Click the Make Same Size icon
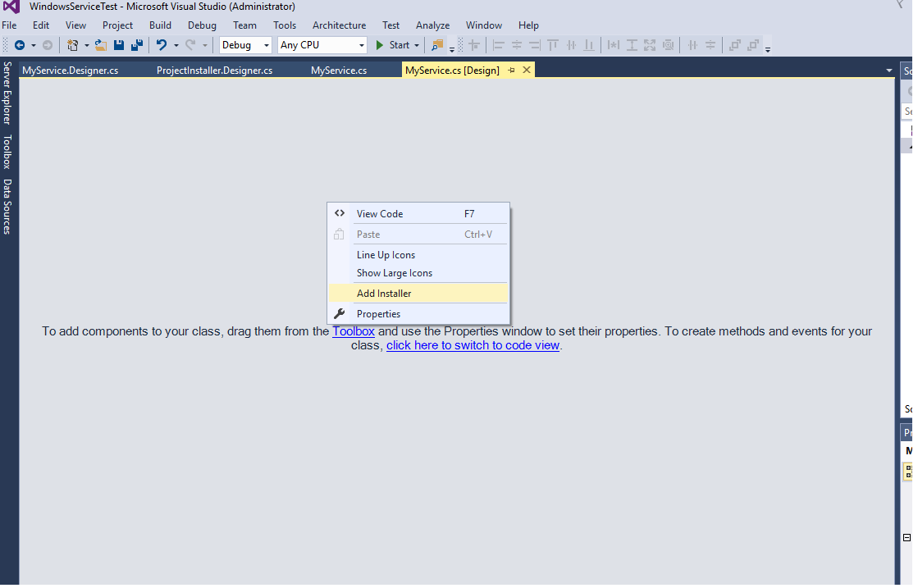The image size is (918, 588). (x=650, y=45)
